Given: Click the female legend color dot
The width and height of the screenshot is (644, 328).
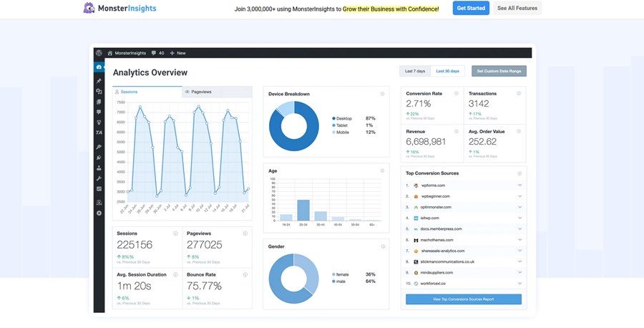Looking at the screenshot, I should click(334, 274).
